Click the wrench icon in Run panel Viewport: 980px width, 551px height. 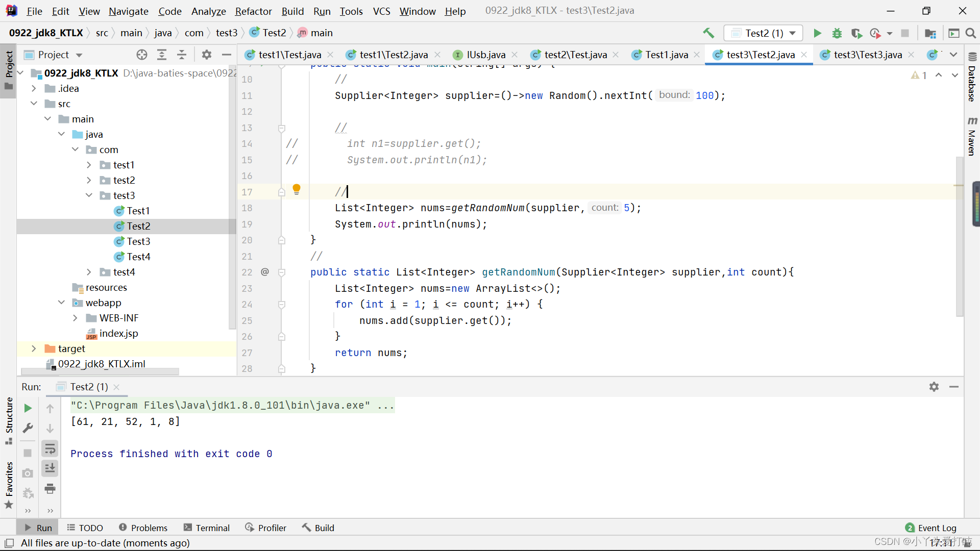pyautogui.click(x=28, y=428)
